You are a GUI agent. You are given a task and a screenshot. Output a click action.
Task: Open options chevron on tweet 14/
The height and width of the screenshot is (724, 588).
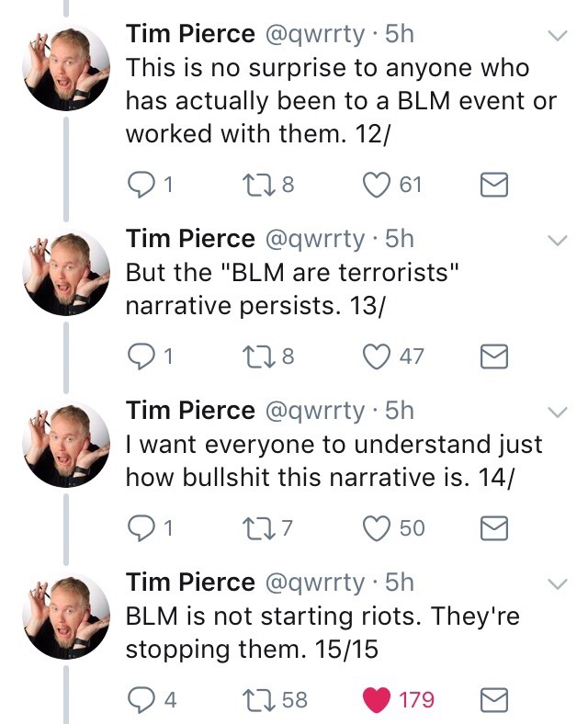(557, 411)
